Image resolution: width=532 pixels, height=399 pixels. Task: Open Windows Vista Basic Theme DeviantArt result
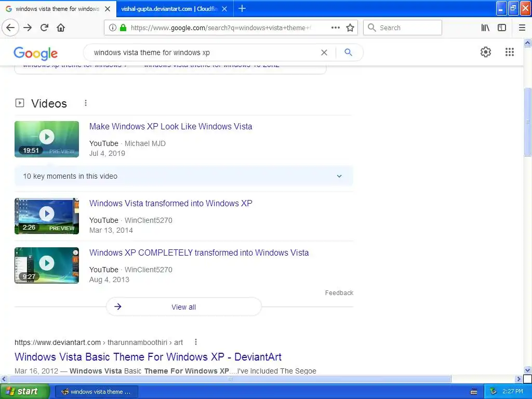[148, 357]
